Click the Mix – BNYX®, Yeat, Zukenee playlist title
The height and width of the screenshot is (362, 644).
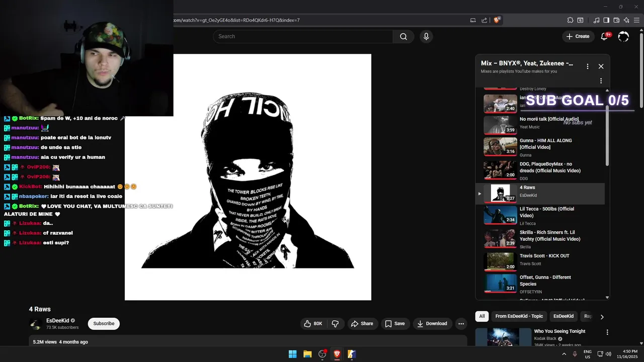point(527,63)
